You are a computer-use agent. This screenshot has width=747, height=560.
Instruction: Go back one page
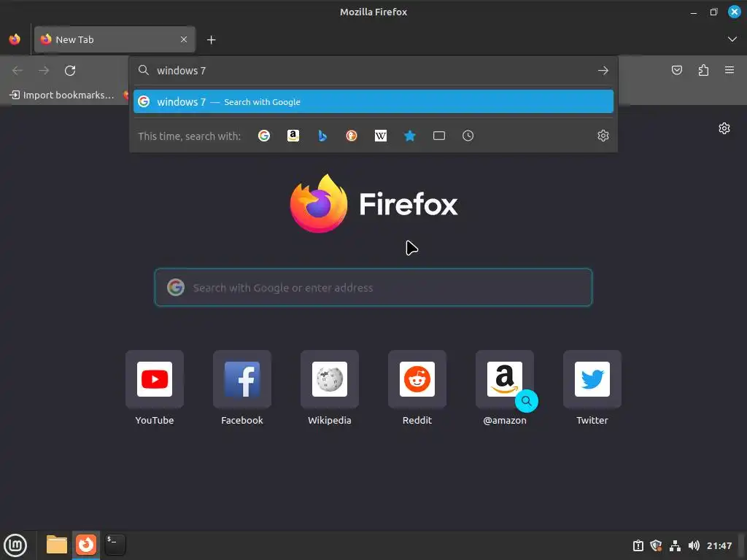(x=18, y=71)
